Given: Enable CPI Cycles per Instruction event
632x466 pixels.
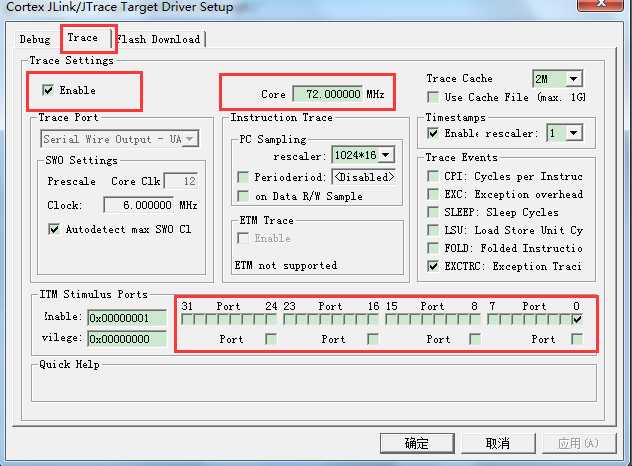Looking at the screenshot, I should [x=432, y=176].
